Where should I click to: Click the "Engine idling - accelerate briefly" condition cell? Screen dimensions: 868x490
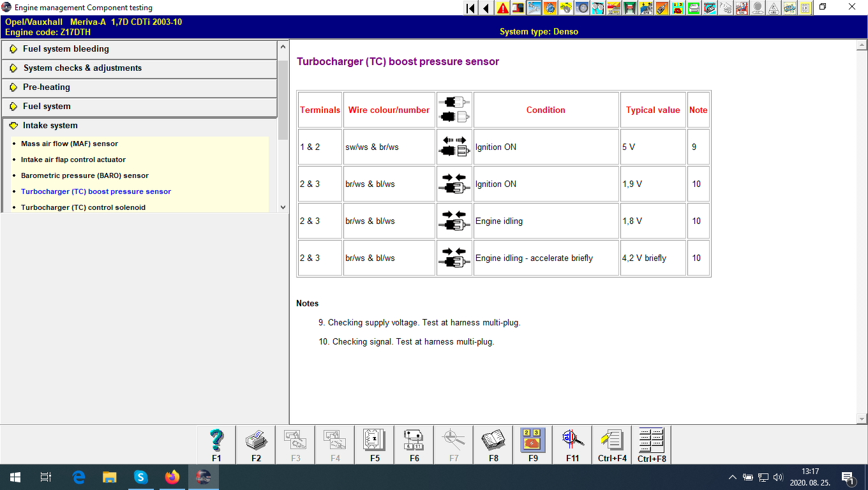[x=546, y=258]
